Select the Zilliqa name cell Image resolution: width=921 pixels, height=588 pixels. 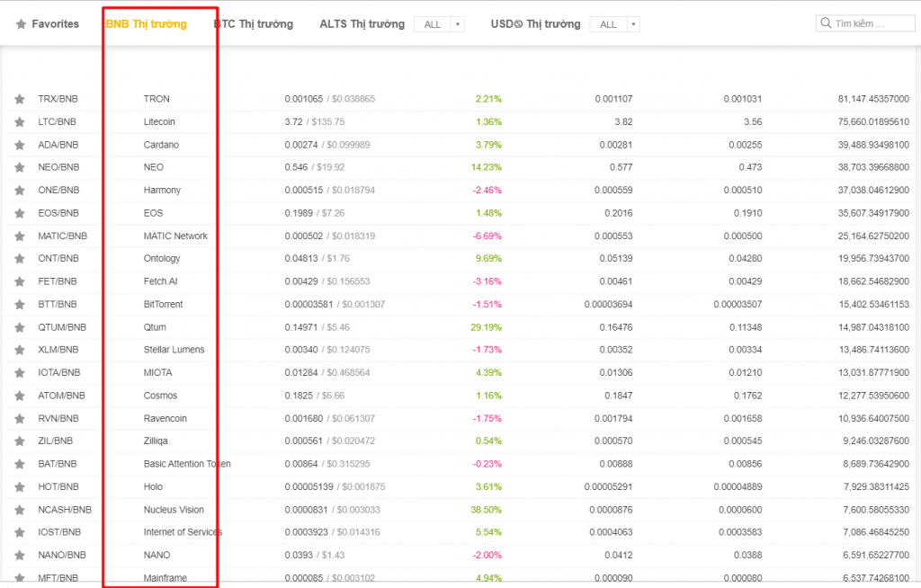pos(155,441)
